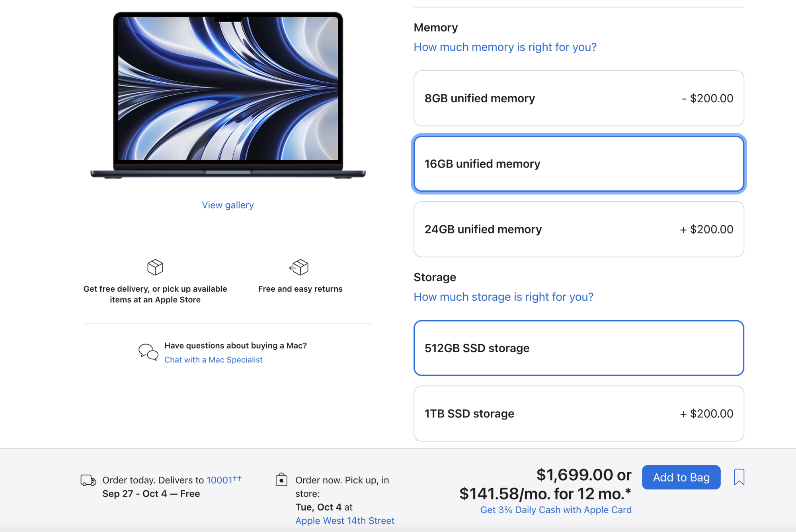Select 24GB unified memory option

579,229
